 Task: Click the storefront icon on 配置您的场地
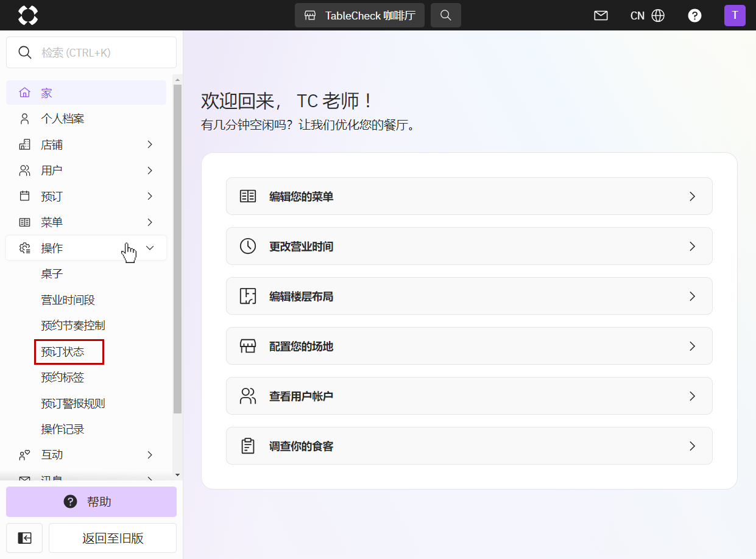tap(248, 346)
